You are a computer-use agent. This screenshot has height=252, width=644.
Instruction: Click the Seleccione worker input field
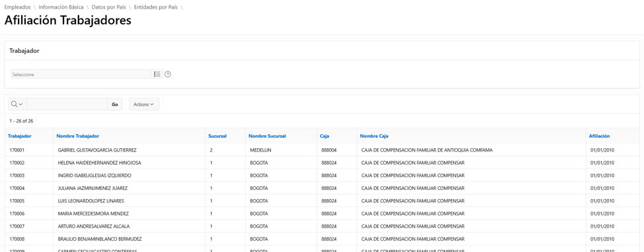(x=81, y=74)
